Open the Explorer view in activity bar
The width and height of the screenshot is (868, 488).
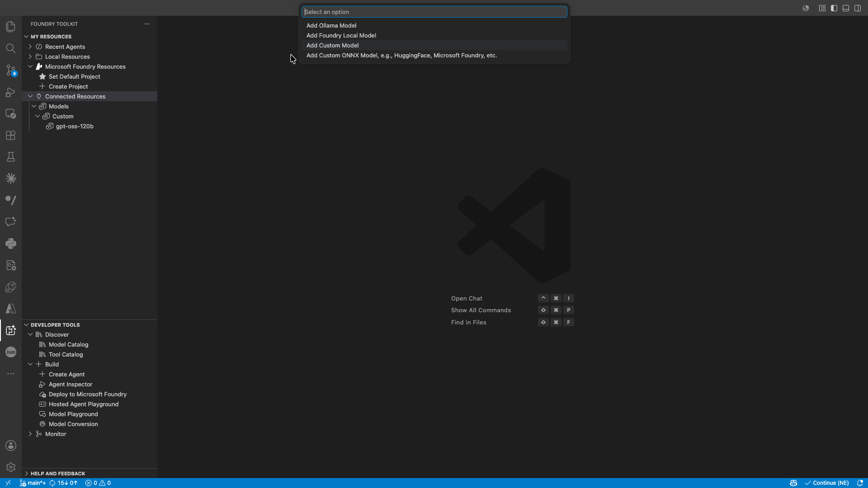[11, 27]
